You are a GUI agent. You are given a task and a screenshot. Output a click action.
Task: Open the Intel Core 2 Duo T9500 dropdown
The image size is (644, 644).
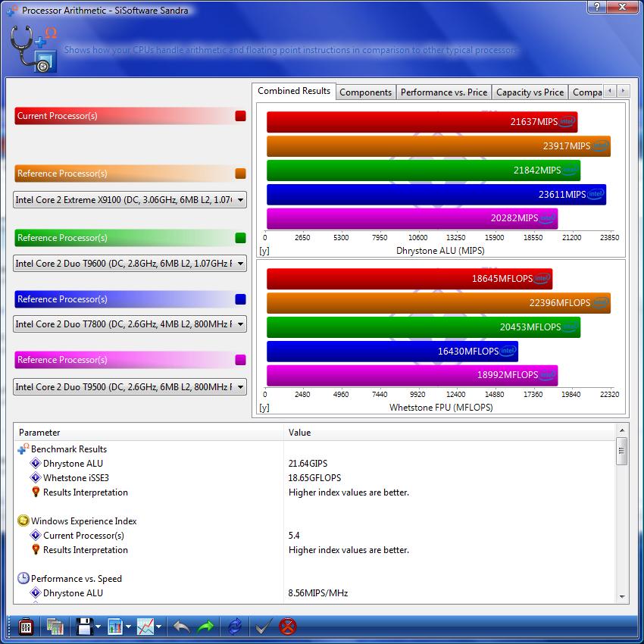(130, 386)
